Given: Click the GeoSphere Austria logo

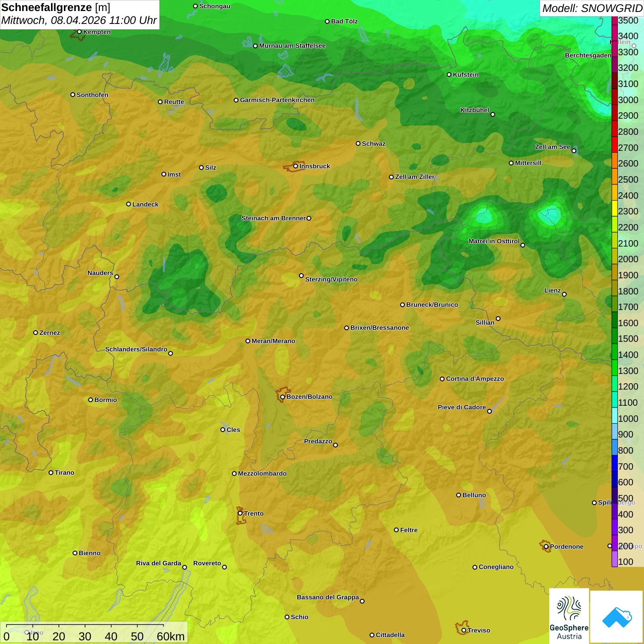Looking at the screenshot, I should point(569,616).
